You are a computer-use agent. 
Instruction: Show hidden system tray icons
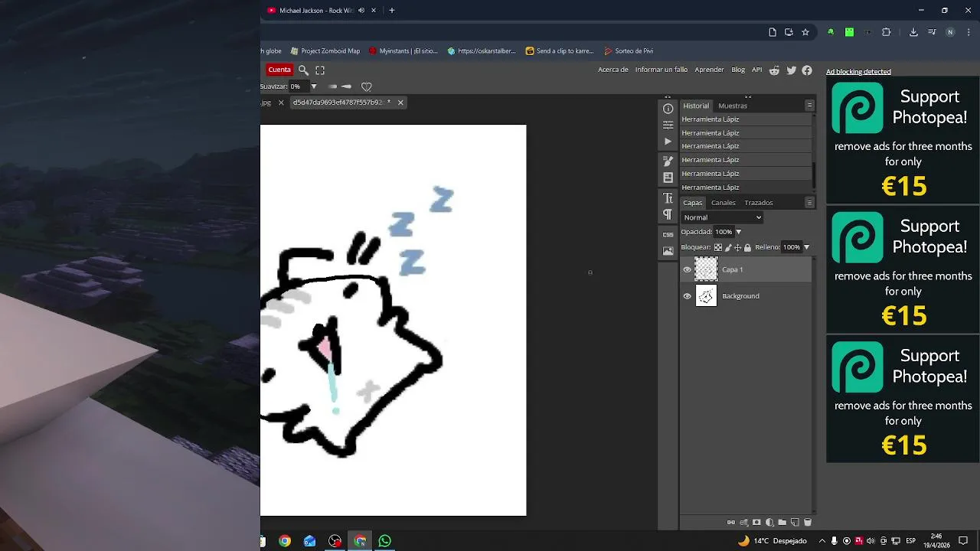(x=822, y=541)
